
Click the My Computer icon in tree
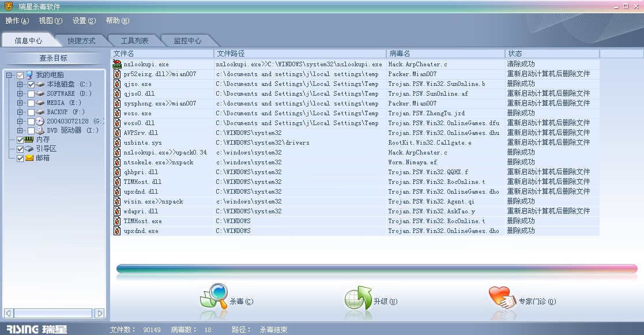[29, 75]
